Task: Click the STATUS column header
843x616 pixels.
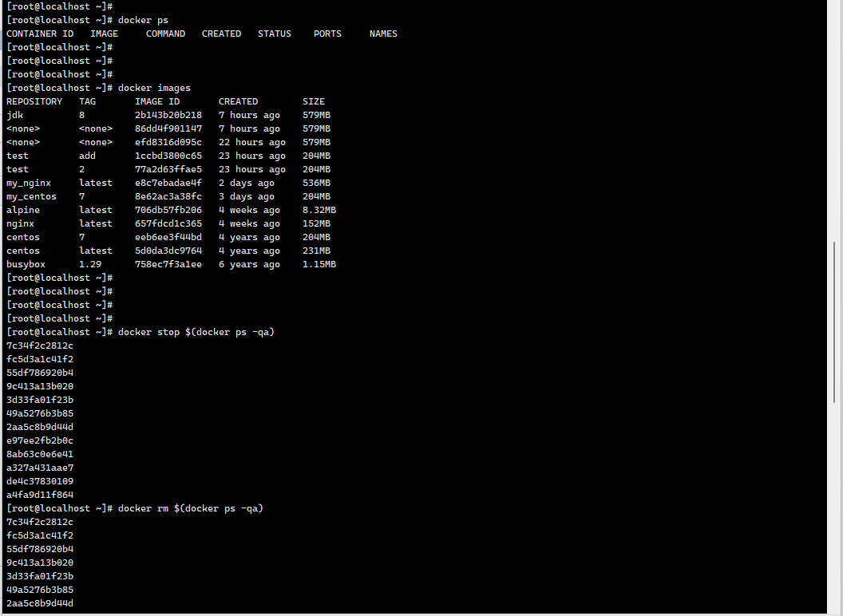Action: click(274, 34)
